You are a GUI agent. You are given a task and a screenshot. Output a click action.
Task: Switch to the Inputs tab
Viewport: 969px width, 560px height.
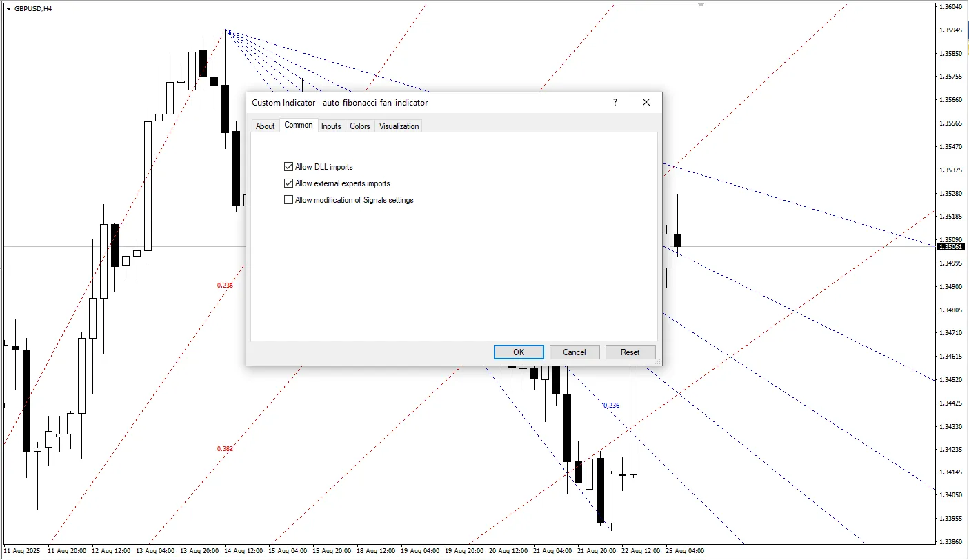tap(331, 126)
